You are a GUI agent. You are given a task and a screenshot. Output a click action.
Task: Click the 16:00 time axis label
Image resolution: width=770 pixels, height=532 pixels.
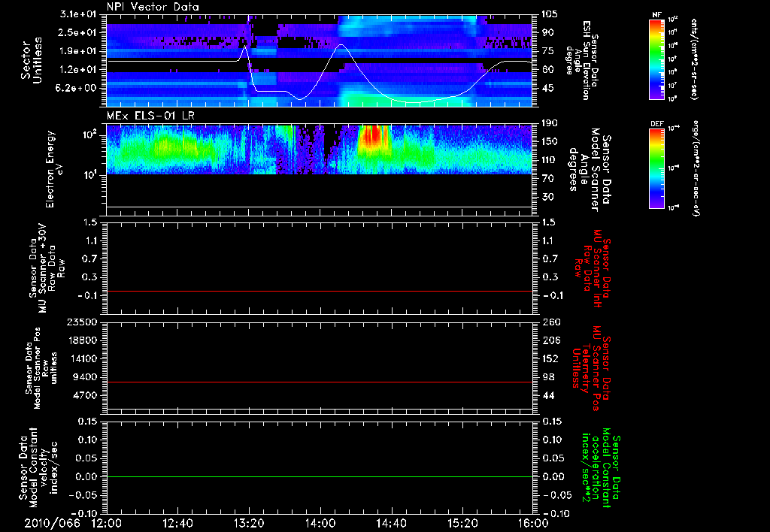point(533,523)
